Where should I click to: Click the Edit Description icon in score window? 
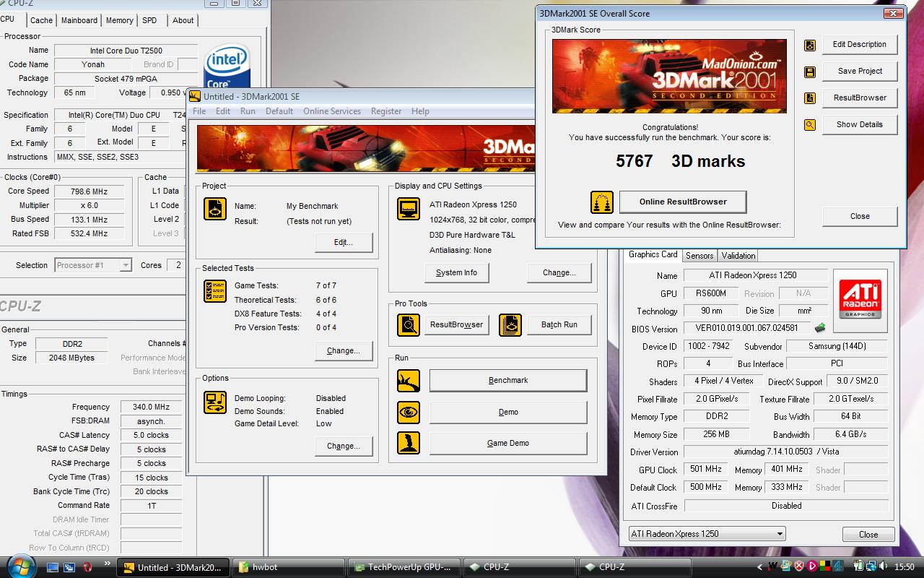click(810, 45)
